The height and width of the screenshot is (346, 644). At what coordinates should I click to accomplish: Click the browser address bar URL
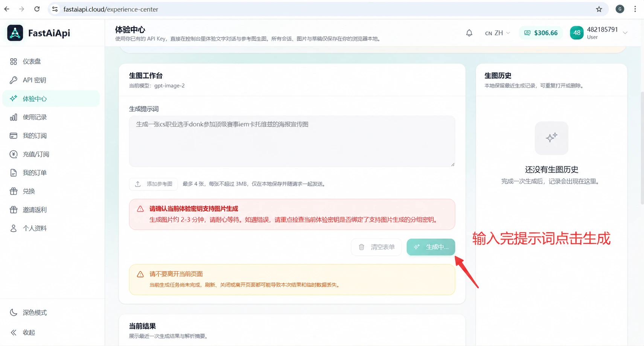[x=111, y=9]
